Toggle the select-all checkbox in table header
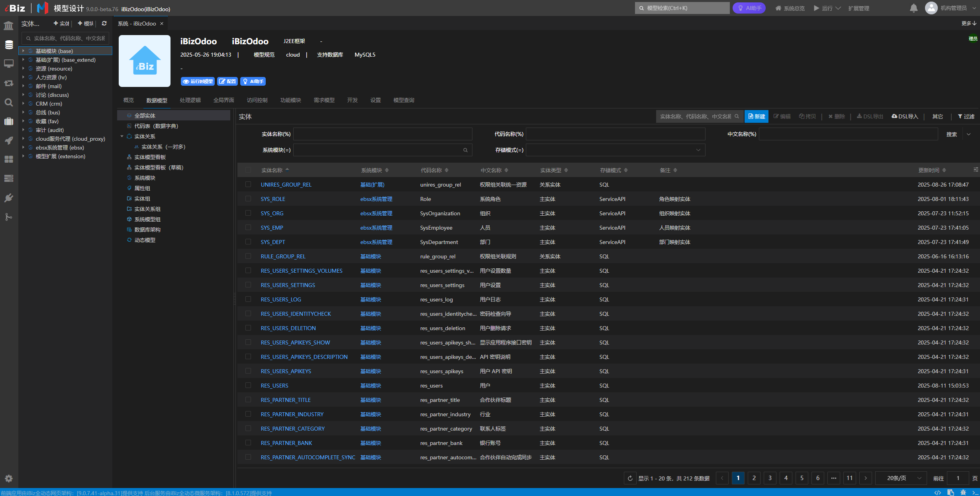The width and height of the screenshot is (980, 496). pos(248,170)
